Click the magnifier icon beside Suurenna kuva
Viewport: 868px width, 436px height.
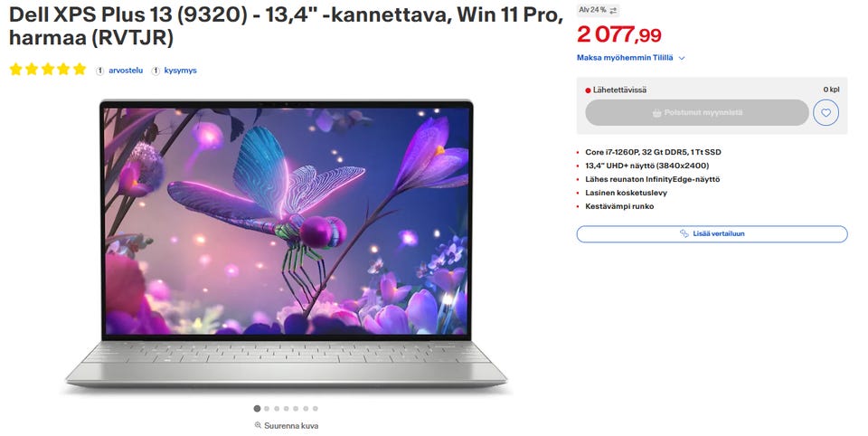258,425
